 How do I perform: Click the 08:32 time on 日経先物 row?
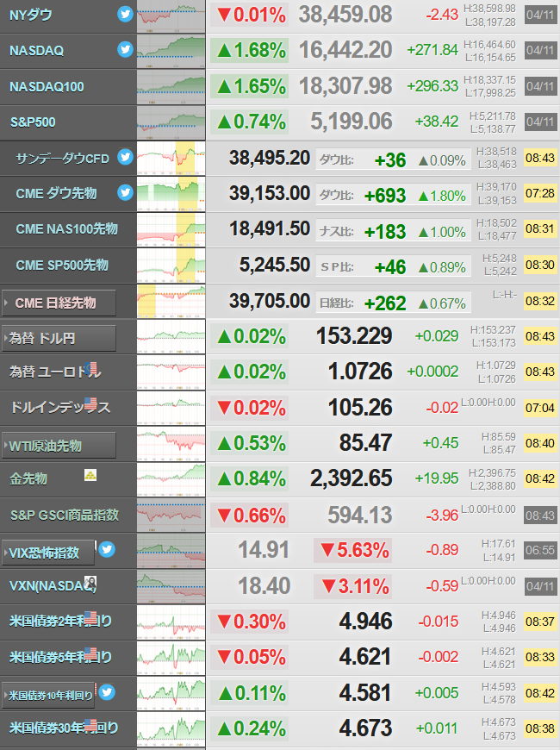point(540,301)
